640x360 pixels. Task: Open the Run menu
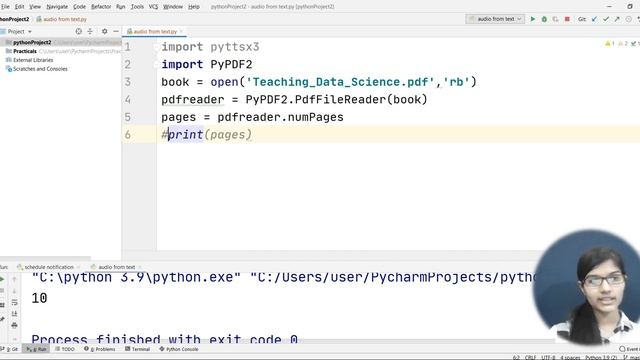click(x=121, y=7)
